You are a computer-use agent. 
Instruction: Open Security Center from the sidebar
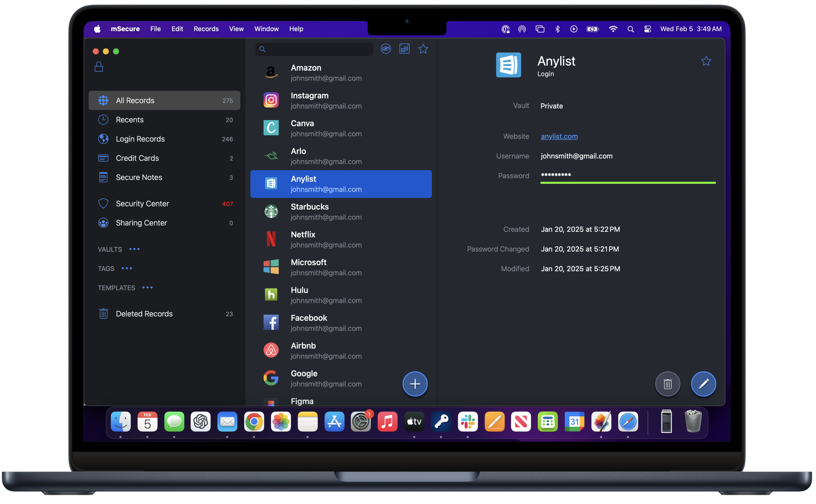[x=142, y=204]
